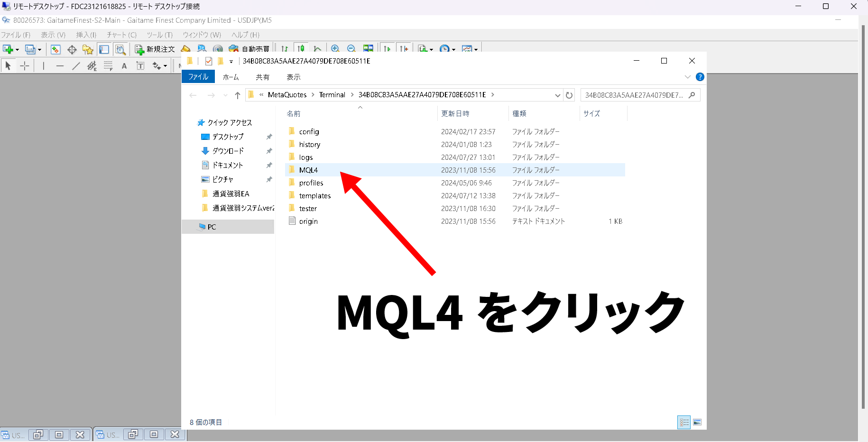Screen dimensions: 868x442
Task: Click the blue Help question mark icon
Action: (x=700, y=77)
